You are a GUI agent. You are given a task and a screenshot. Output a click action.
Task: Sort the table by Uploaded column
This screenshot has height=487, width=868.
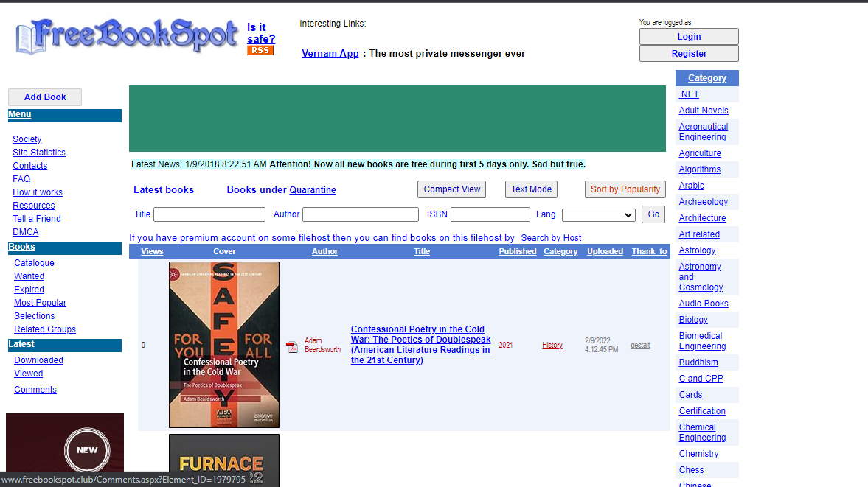[605, 251]
